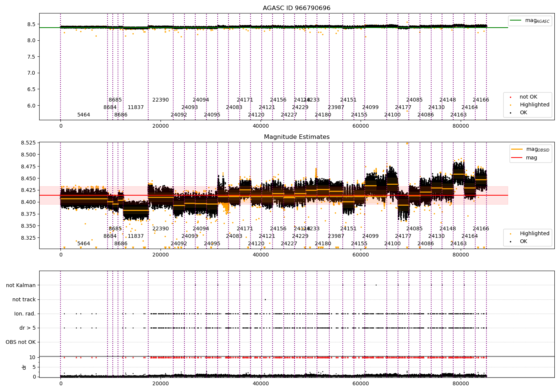Click the 8.5 tick on top plot

(31, 24)
